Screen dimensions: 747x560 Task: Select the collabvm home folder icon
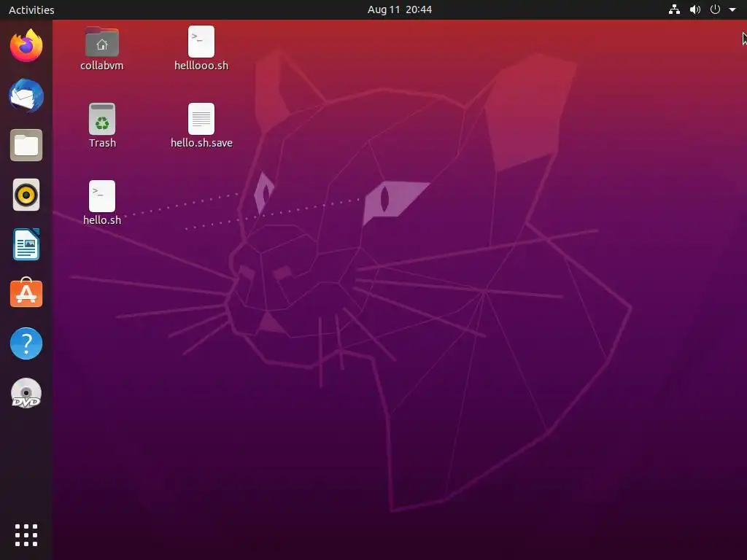pyautogui.click(x=102, y=42)
